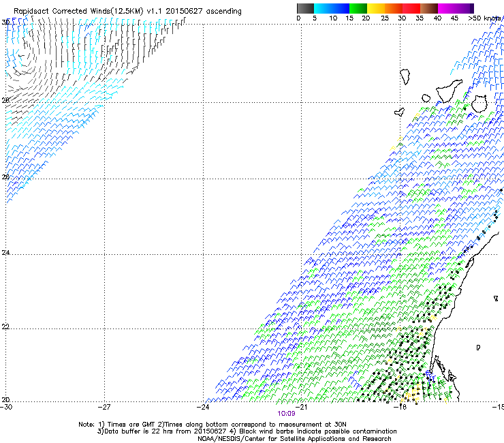Click the '40' legend scale label

[x=437, y=18]
